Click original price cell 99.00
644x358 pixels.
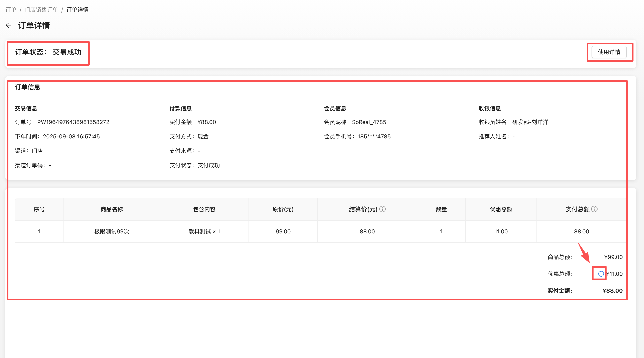283,231
